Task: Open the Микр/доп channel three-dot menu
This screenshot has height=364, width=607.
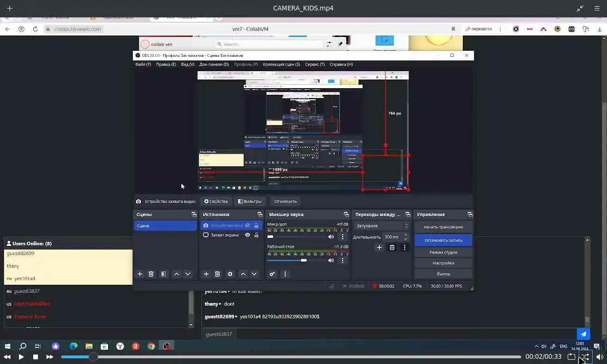Action: click(343, 237)
